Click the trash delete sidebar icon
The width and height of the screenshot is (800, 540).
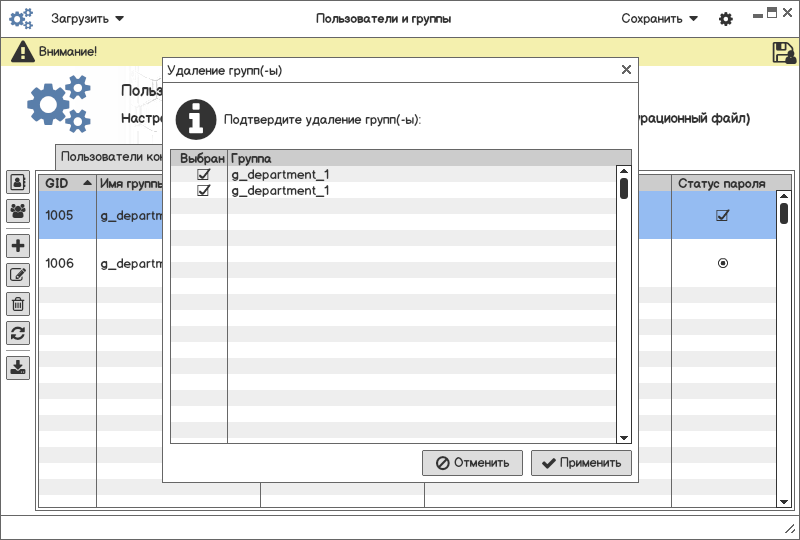tap(18, 304)
